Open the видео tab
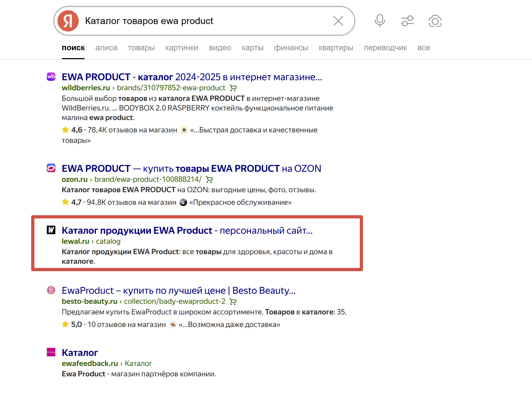 click(x=220, y=48)
